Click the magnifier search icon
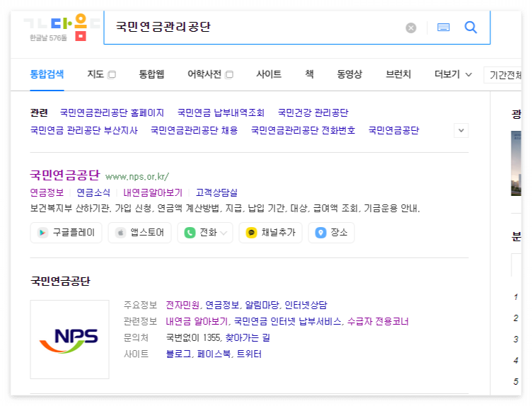 (x=470, y=27)
